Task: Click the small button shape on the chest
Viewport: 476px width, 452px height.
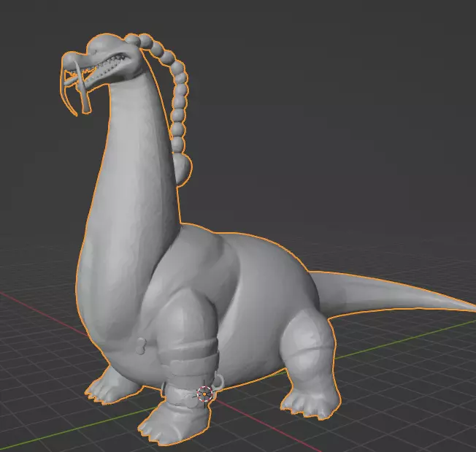Action: [141, 345]
